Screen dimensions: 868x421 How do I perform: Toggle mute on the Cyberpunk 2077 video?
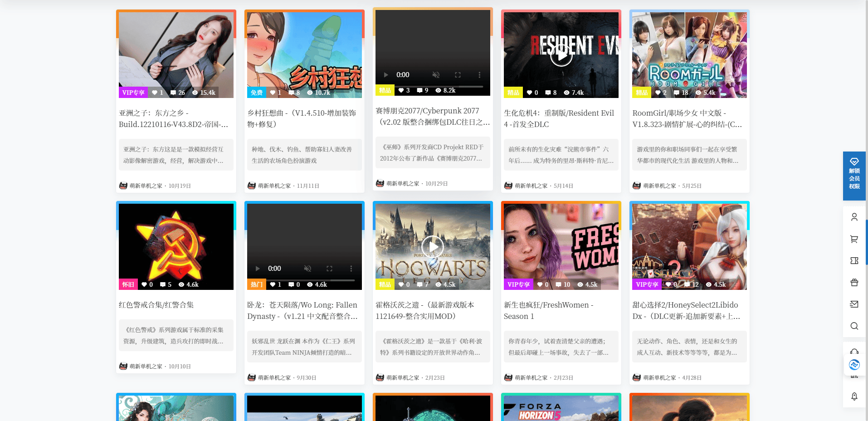point(436,75)
